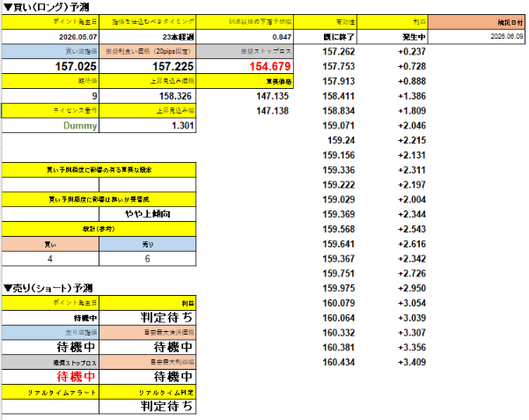Click the profit value +2.950

click(x=412, y=288)
